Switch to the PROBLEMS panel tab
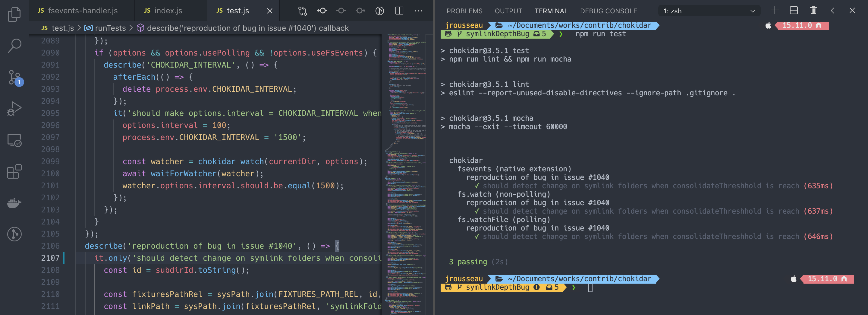The width and height of the screenshot is (868, 315). tap(465, 11)
